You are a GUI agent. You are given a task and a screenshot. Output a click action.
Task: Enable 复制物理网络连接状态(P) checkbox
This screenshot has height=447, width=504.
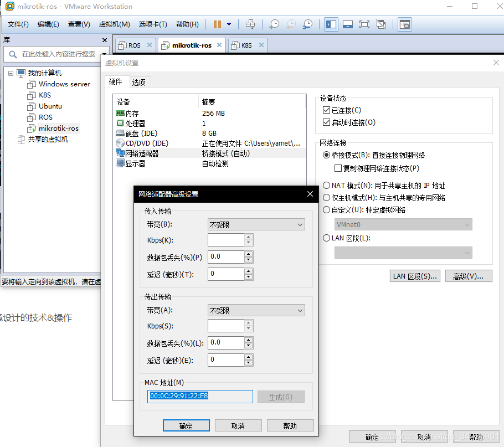[x=338, y=168]
